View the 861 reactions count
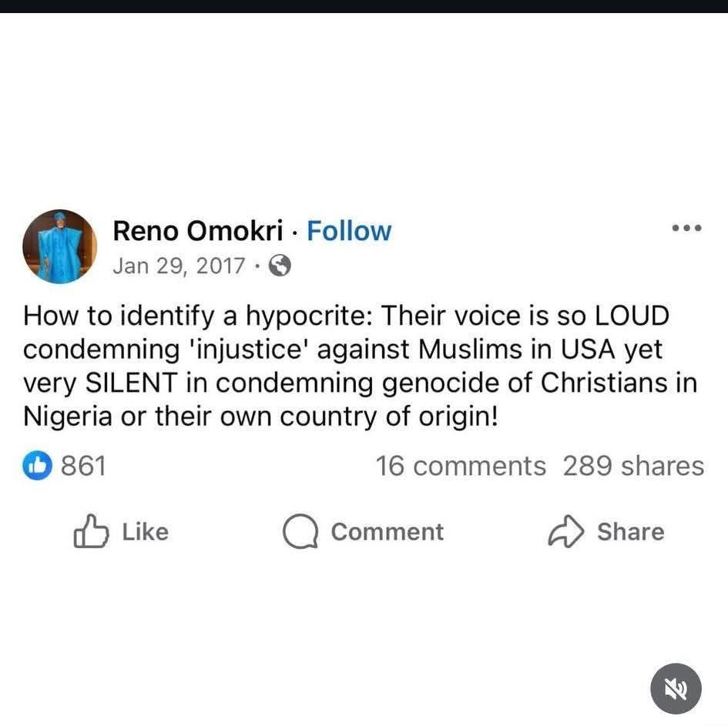The height and width of the screenshot is (726, 728). pos(82,466)
